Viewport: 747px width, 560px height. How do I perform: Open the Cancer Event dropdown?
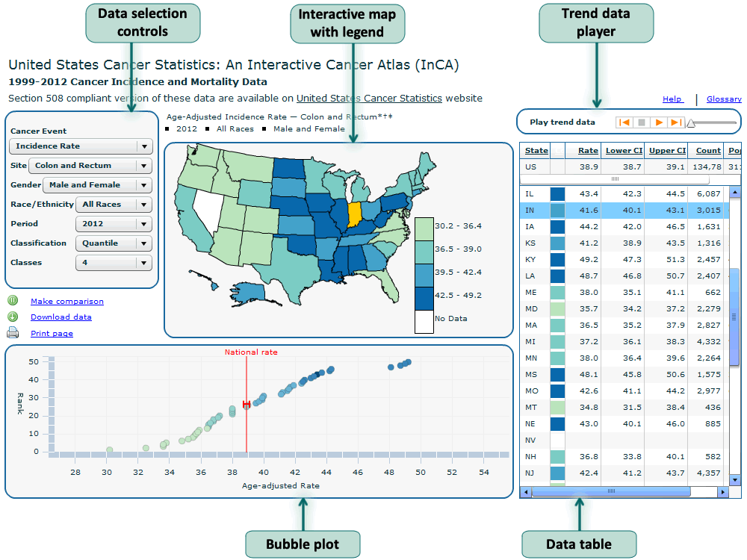pyautogui.click(x=81, y=146)
